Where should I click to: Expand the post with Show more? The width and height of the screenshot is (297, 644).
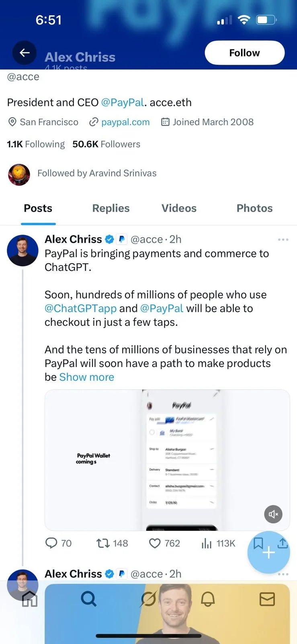coord(86,377)
